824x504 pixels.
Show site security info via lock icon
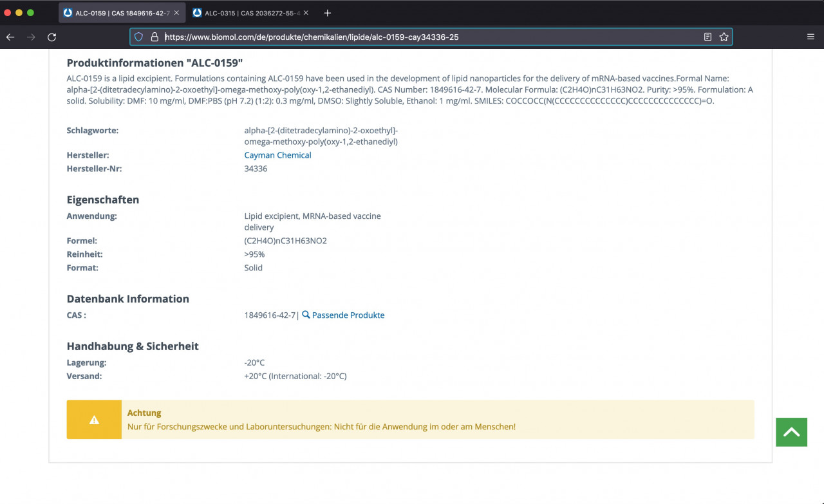[x=154, y=37]
